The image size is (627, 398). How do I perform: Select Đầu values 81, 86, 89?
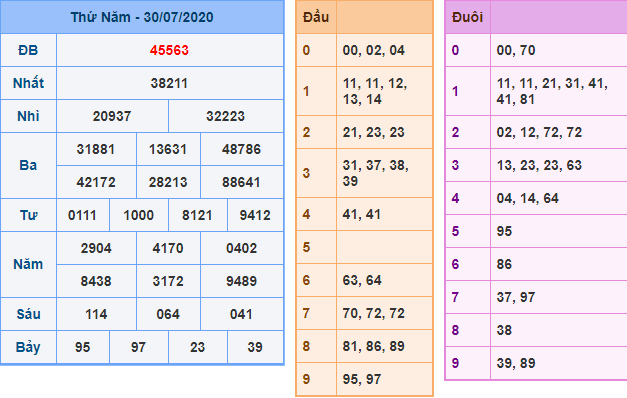coord(373,346)
